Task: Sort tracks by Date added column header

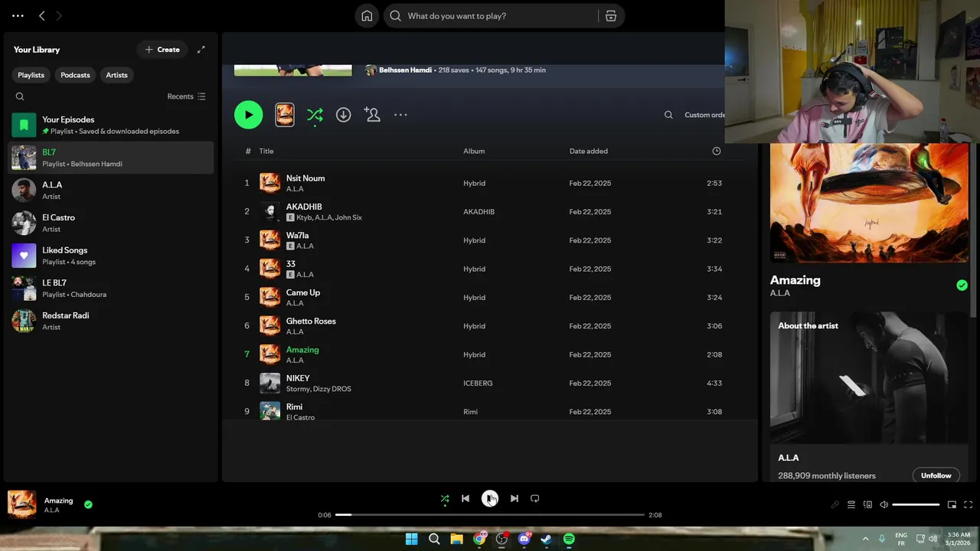Action: (588, 151)
